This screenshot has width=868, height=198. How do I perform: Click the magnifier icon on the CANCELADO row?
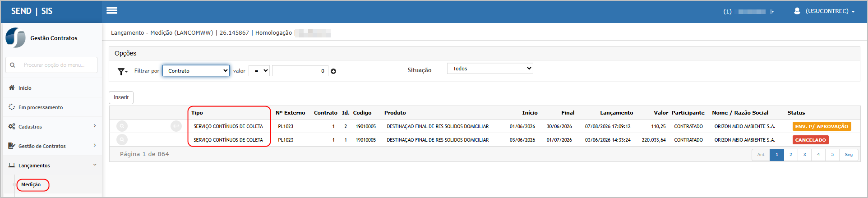[122, 140]
